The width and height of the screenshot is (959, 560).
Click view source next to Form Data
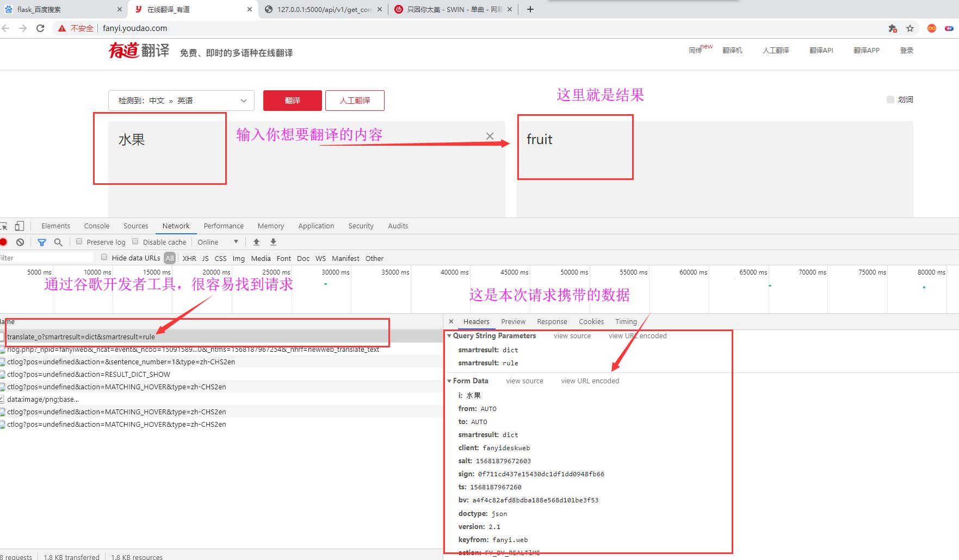pyautogui.click(x=524, y=381)
